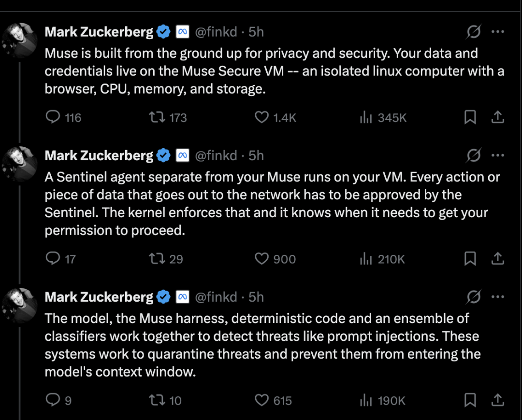Open Meta affiliation badge on second tweet

pos(182,155)
